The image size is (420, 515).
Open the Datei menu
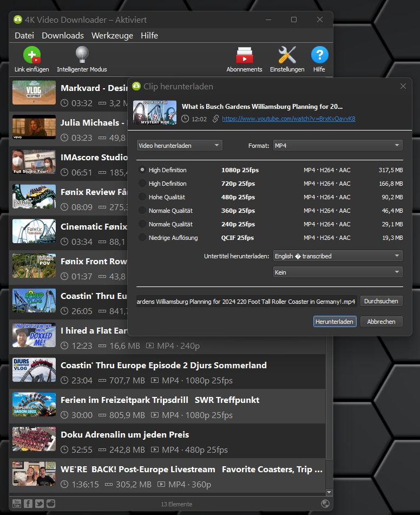click(x=24, y=36)
